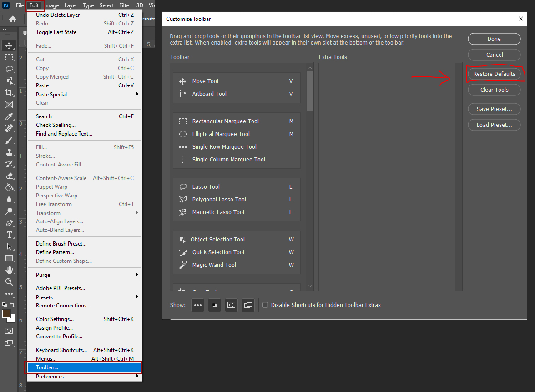Screen dimensions: 535x392
Task: Click the Restore Defaults button
Action: (x=494, y=74)
